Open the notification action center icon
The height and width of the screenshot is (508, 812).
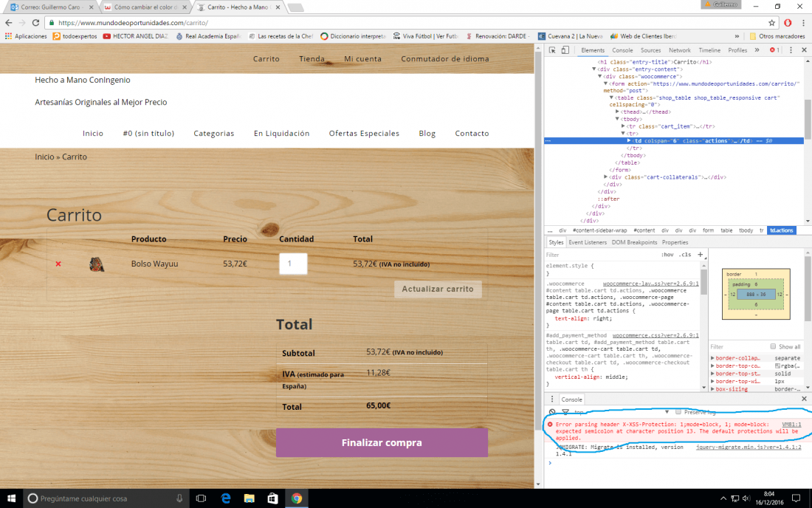796,498
